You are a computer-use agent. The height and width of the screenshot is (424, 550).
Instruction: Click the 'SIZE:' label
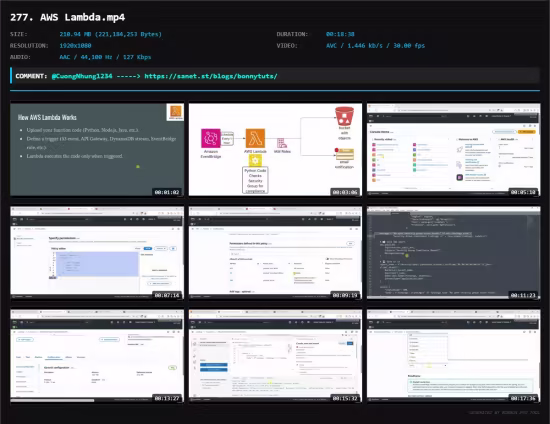(x=19, y=34)
